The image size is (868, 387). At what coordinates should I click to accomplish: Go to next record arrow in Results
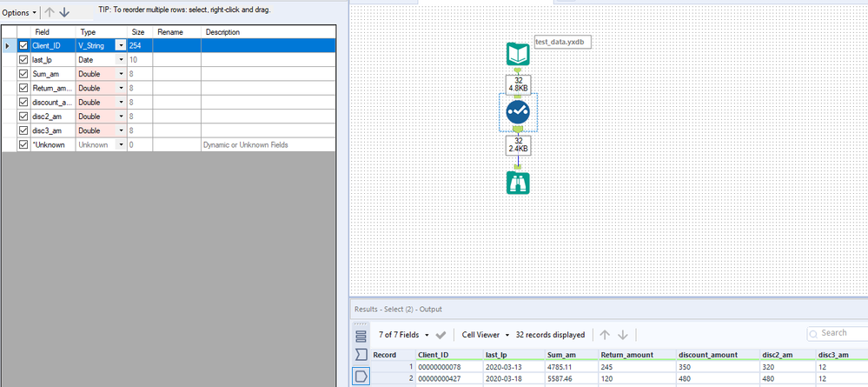coord(623,335)
